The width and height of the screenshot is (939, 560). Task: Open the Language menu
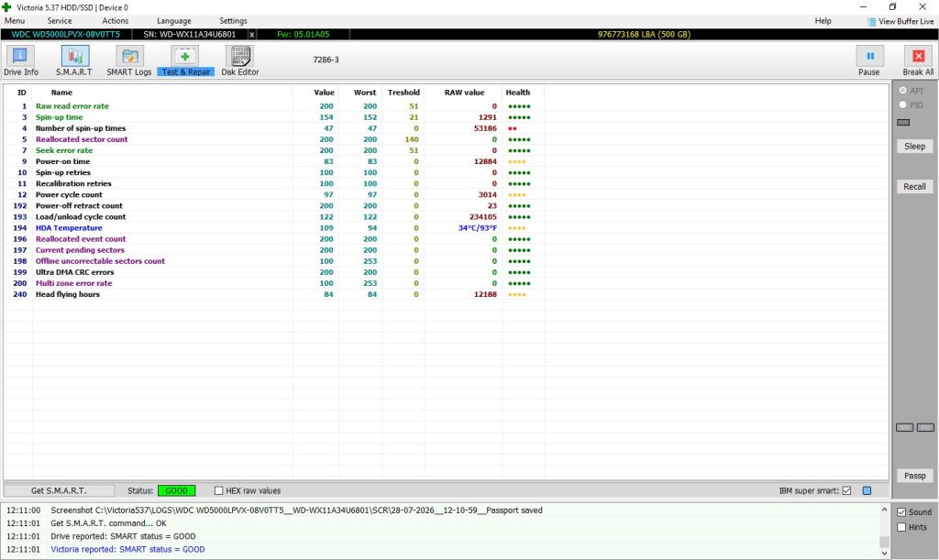(x=173, y=21)
